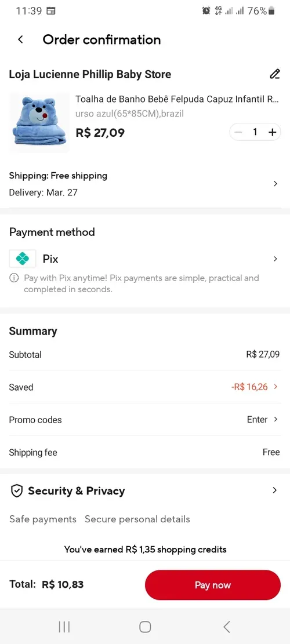This screenshot has width=290, height=644.
Task: Tap the Saved -R$ 16,26 amount
Action: tap(249, 387)
